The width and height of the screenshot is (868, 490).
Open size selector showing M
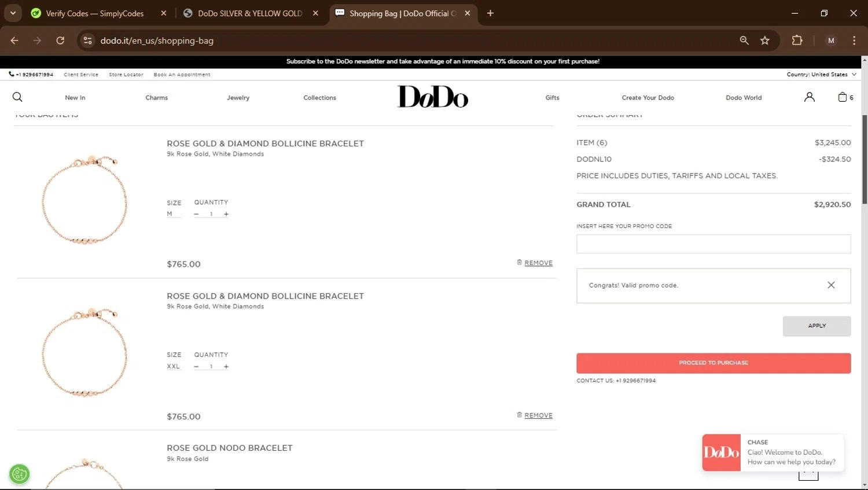tap(174, 214)
